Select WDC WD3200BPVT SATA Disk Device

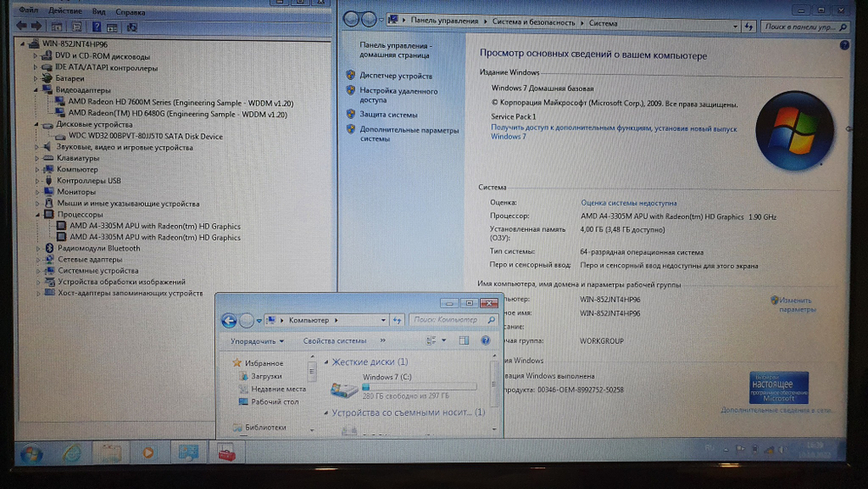click(146, 136)
